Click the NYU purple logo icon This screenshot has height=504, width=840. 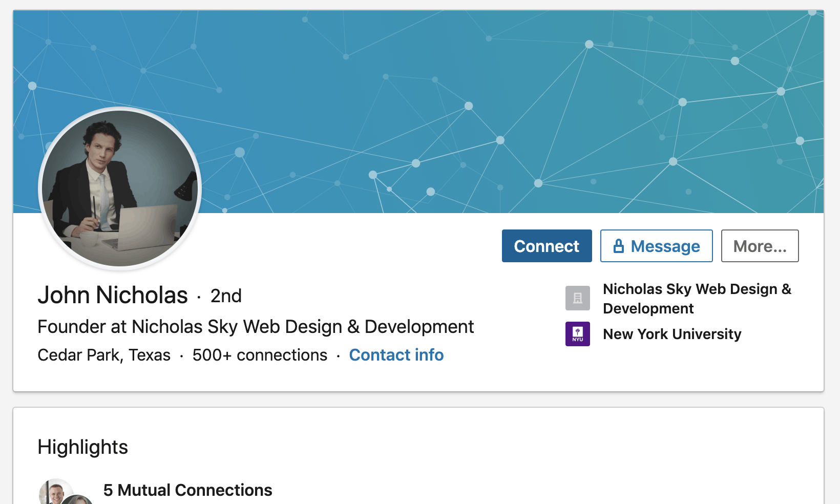[577, 334]
